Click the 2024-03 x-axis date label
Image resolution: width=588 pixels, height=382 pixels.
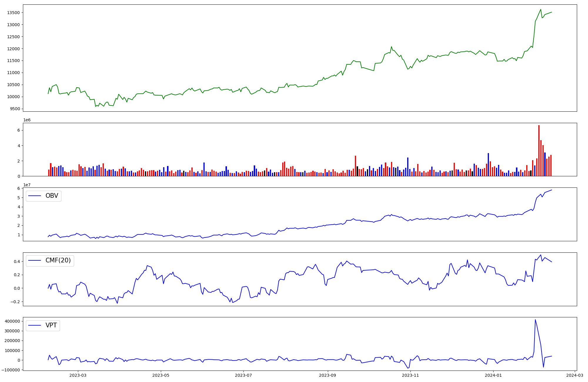tap(574, 375)
